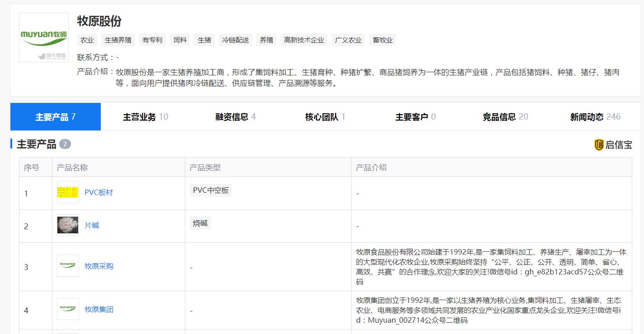Click the 烧碱 product type tag

pos(200,223)
